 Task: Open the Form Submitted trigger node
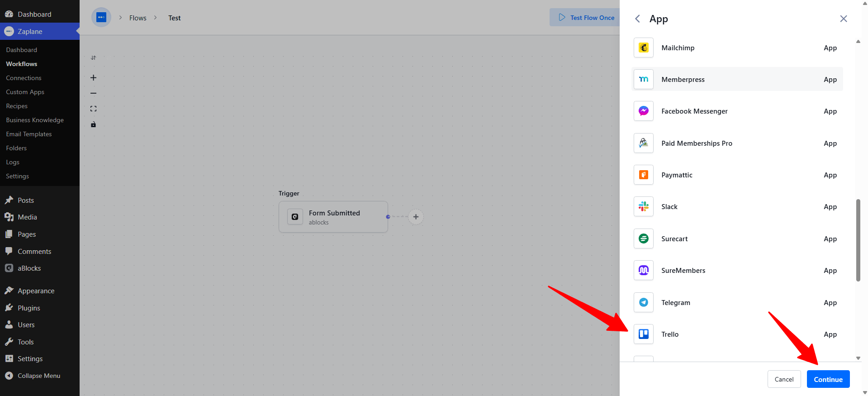[333, 217]
